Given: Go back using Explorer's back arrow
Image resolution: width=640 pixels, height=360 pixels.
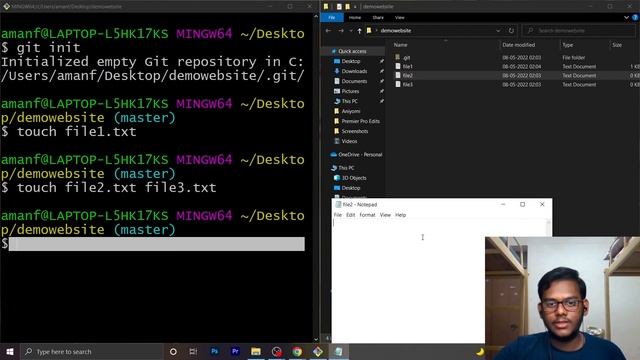Looking at the screenshot, I should click(328, 31).
